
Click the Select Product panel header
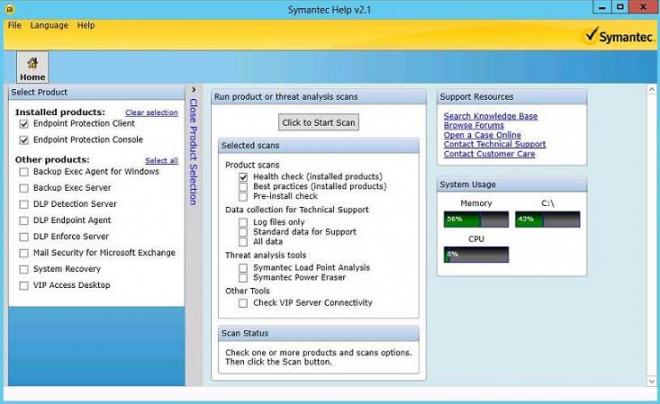click(96, 92)
